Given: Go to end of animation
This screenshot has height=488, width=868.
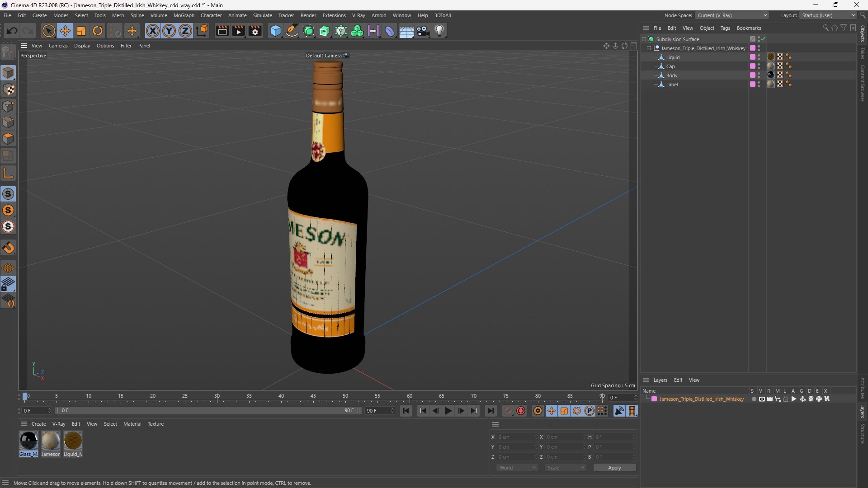Looking at the screenshot, I should 491,411.
